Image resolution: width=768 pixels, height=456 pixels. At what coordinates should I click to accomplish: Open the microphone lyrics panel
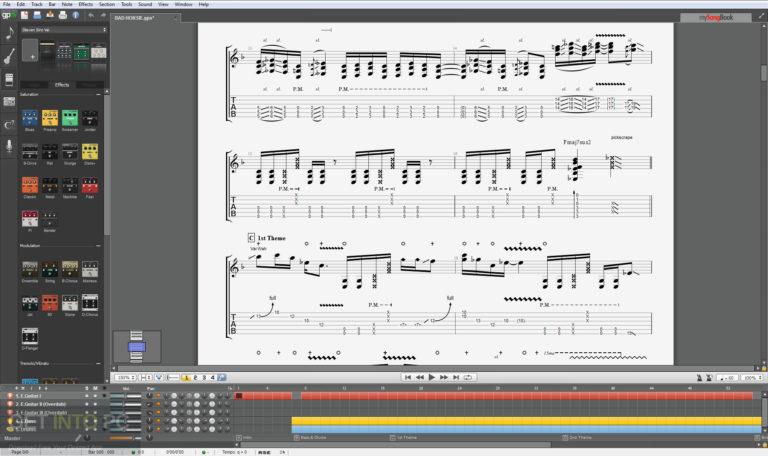(x=9, y=147)
